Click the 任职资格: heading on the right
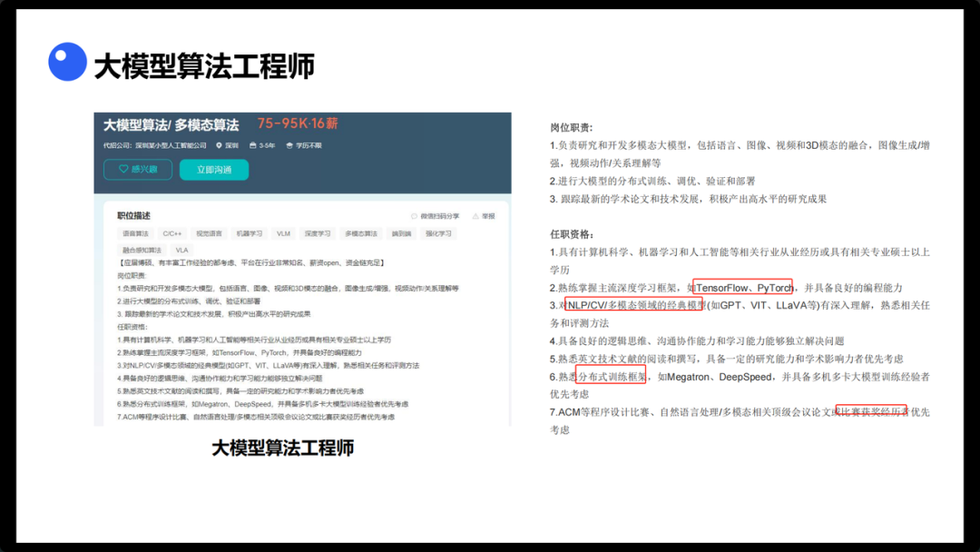The width and height of the screenshot is (980, 552). pyautogui.click(x=572, y=234)
